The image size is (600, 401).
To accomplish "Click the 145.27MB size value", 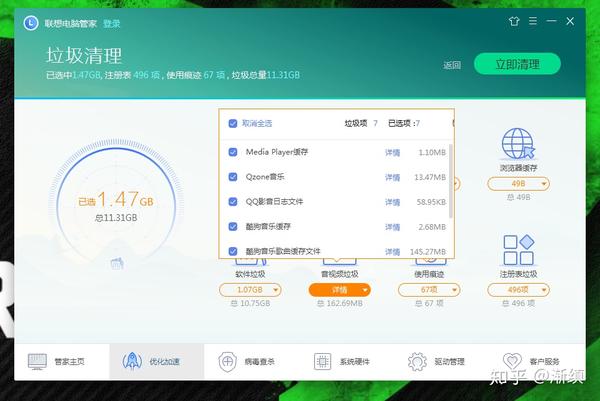I will (x=428, y=252).
